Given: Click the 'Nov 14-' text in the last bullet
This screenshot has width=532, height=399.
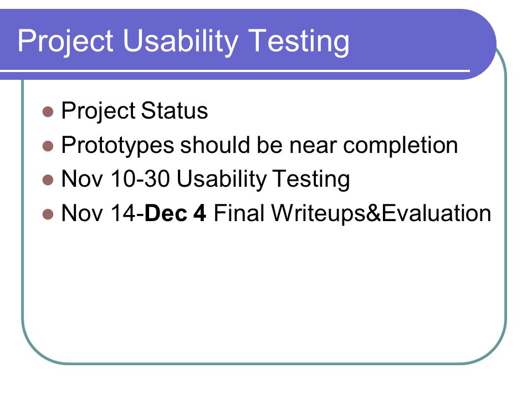Looking at the screenshot, I should click(x=103, y=213).
